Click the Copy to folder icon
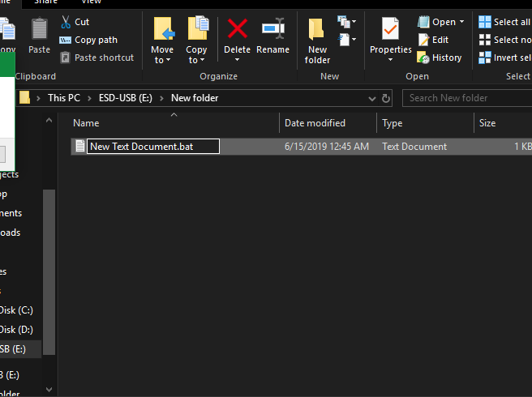This screenshot has height=397, width=532. pos(198,28)
